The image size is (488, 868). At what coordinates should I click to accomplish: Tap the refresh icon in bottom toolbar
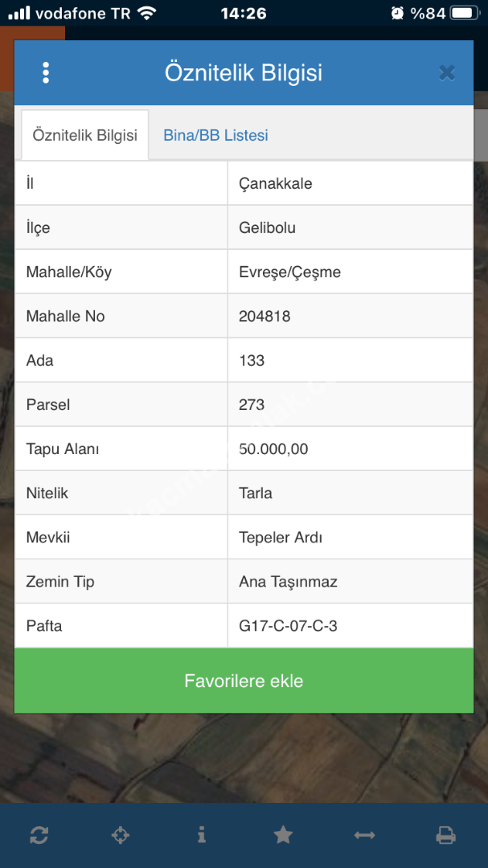(x=39, y=835)
